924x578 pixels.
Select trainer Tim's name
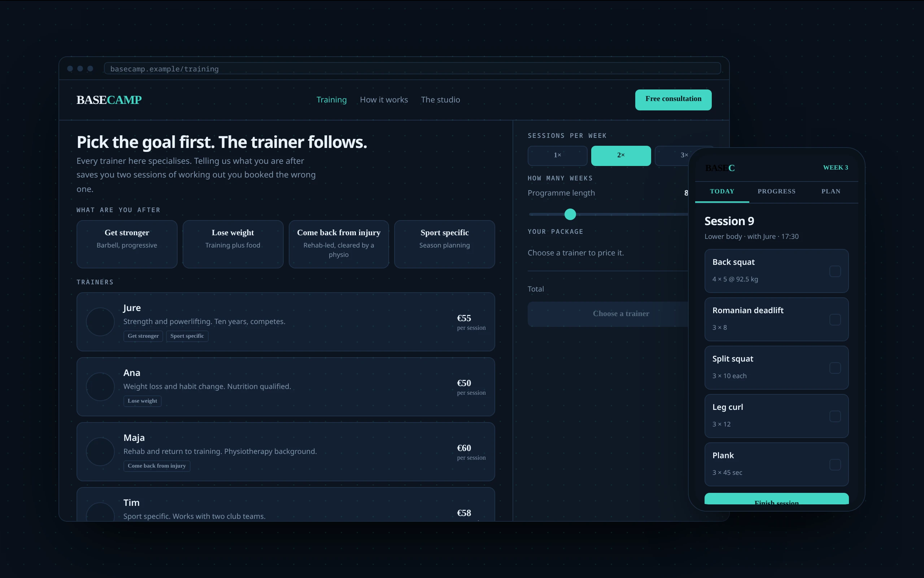[131, 503]
